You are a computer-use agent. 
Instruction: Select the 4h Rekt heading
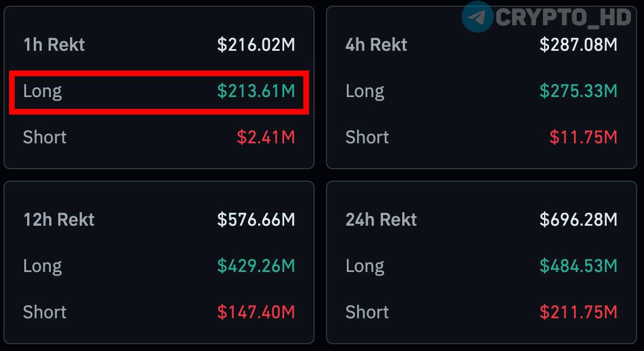[x=376, y=45]
